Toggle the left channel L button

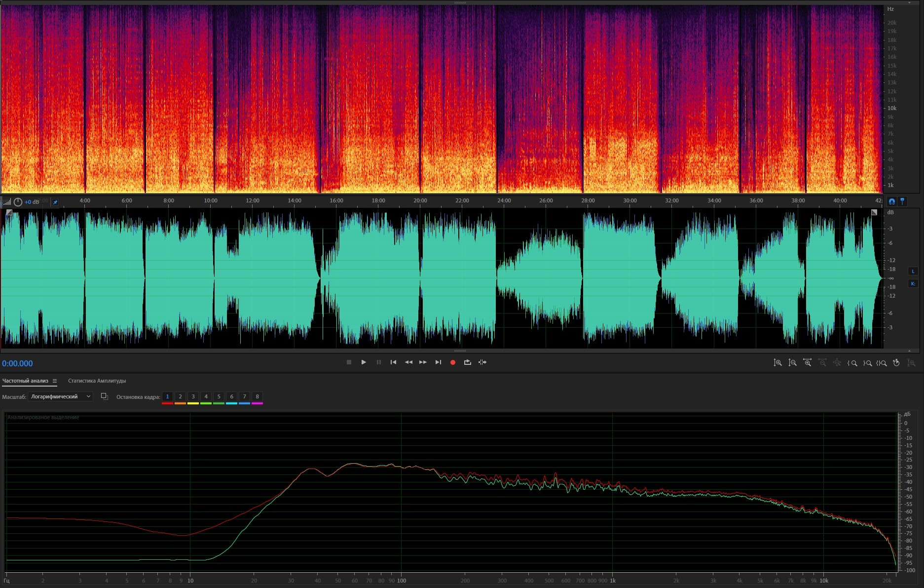point(913,271)
